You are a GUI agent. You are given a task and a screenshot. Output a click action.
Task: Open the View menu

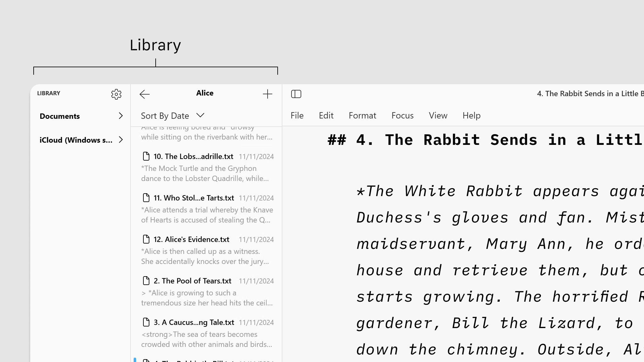pos(438,116)
